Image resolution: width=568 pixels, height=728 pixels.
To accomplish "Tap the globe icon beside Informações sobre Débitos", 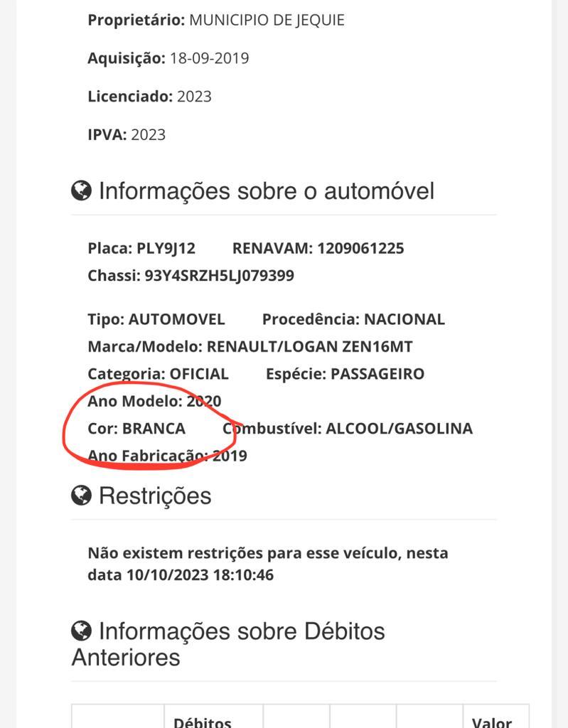I will pyautogui.click(x=82, y=631).
